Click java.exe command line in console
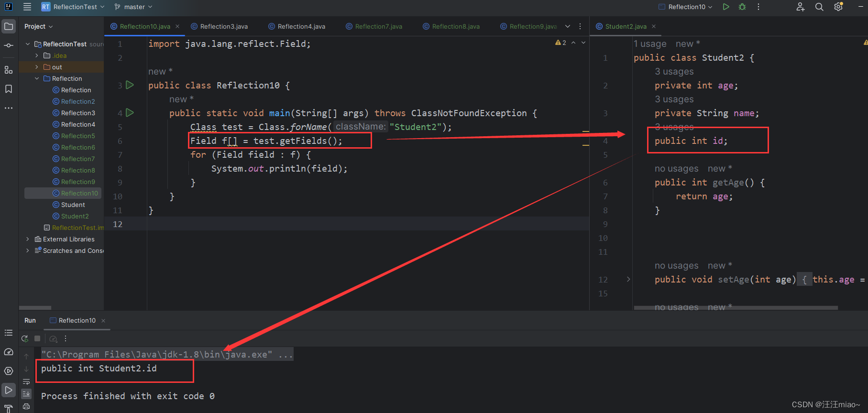 tap(167, 354)
